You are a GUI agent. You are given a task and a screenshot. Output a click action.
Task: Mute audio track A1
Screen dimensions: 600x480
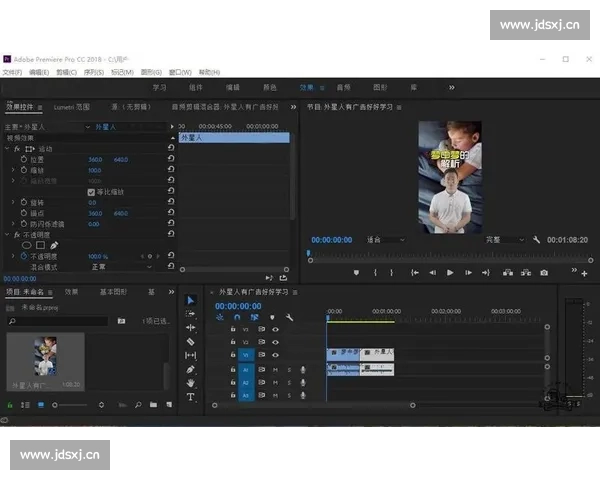[275, 370]
